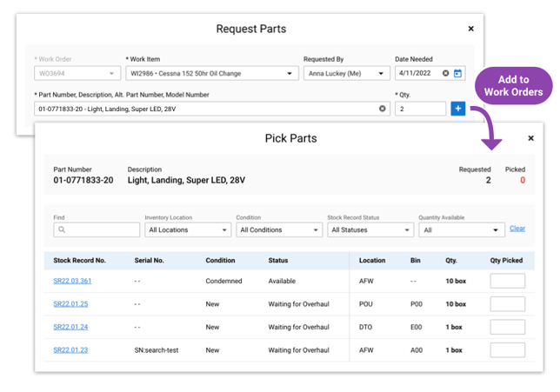Screen dimensions: 560x392
Task: Close the Pick Parts dialog
Action: (530, 138)
